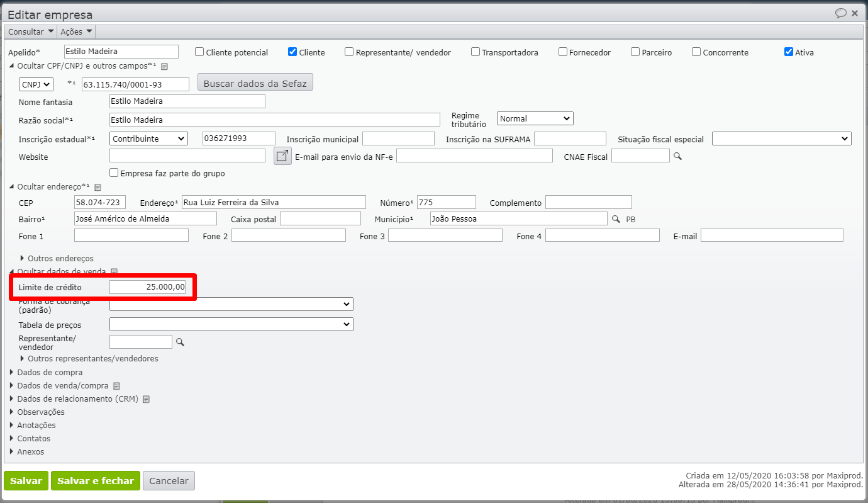Viewport: 868px width, 503px height.
Task: Click the CEP input field
Action: tap(100, 202)
